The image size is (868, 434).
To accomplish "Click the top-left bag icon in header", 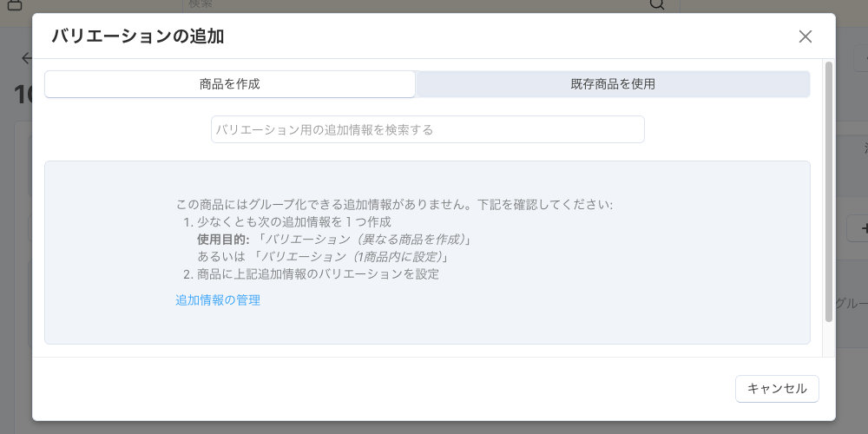I will click(x=14, y=5).
